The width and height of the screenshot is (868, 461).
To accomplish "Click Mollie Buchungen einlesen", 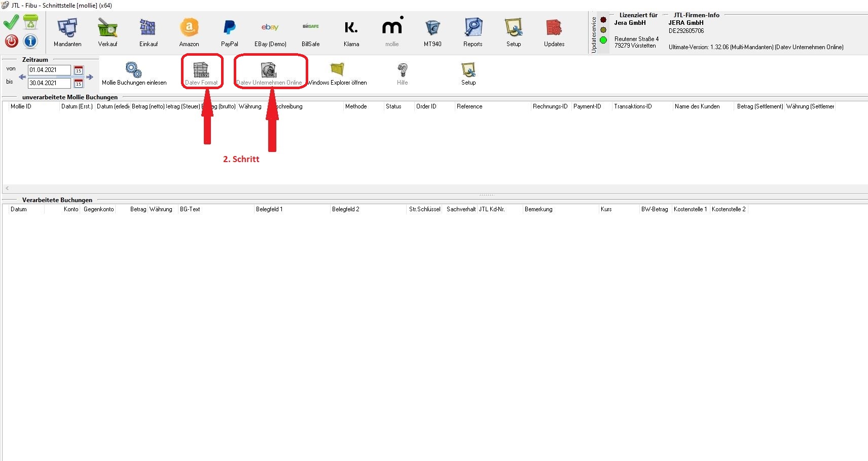I will (x=134, y=73).
